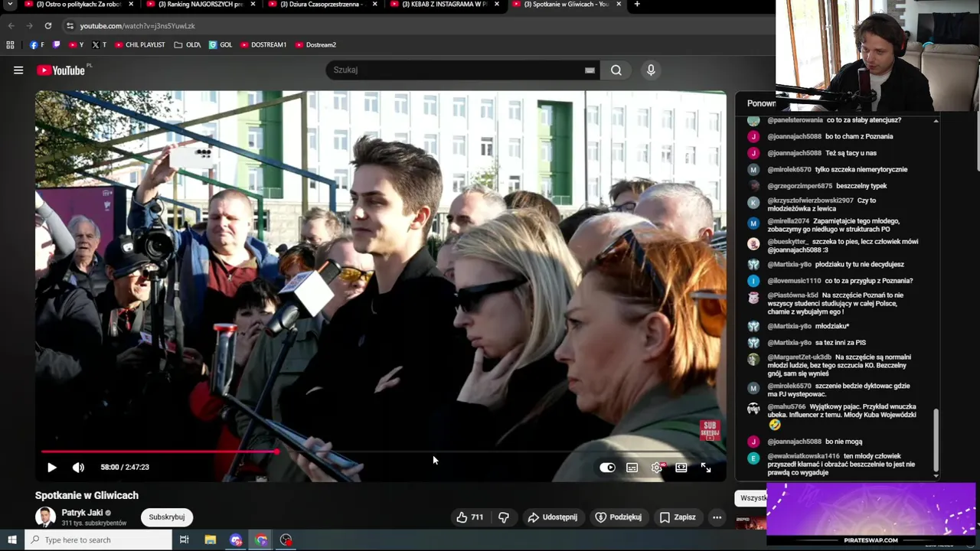Click the Udostępnij share button
Image resolution: width=980 pixels, height=551 pixels.
click(552, 517)
